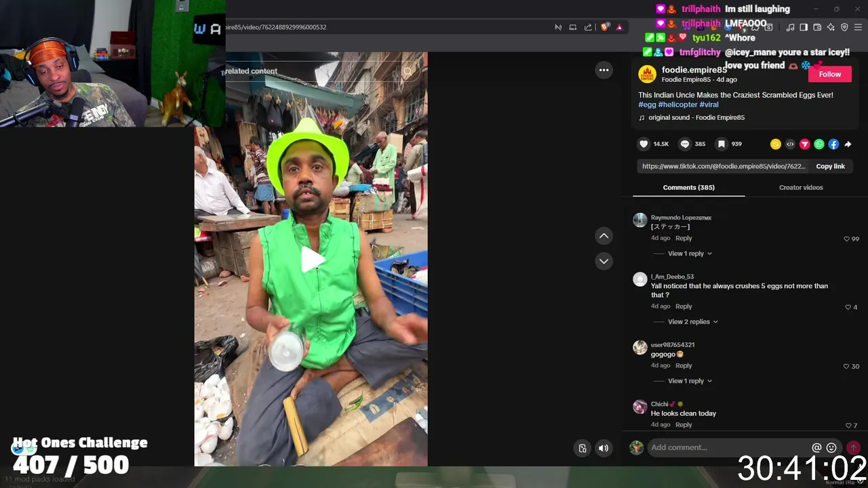This screenshot has width=868, height=488.
Task: Like the gogogo comment with 30 likes
Action: (846, 366)
